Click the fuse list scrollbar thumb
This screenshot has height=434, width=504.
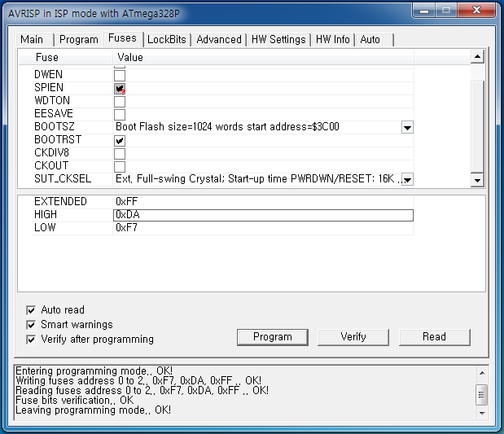477,126
